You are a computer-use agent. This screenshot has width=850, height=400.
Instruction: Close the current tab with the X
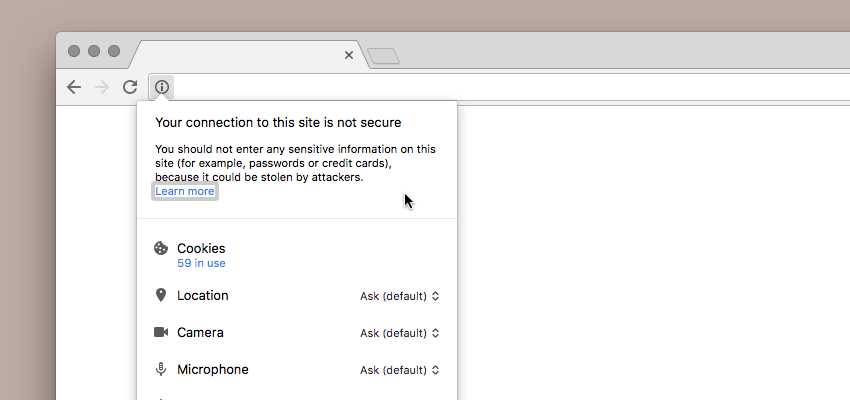pos(349,55)
